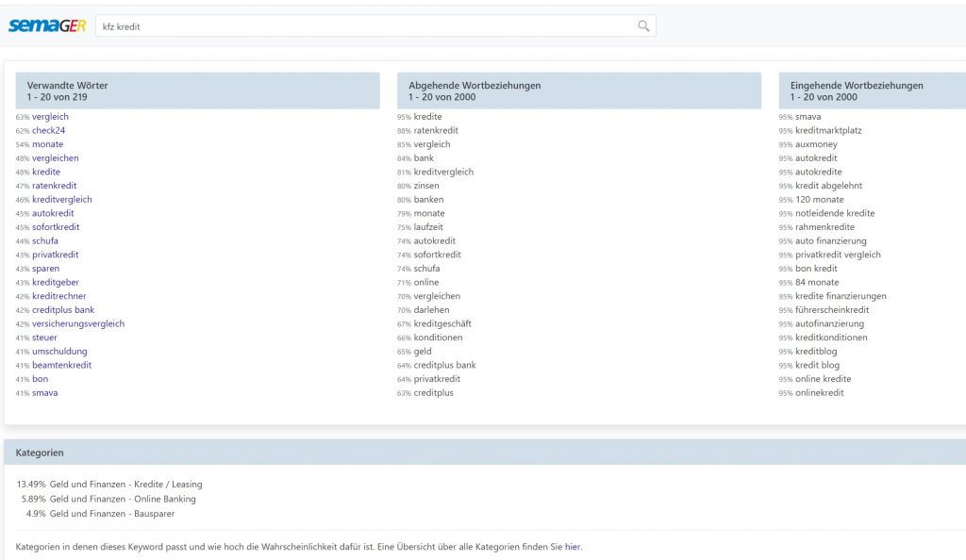Screen dimensions: 966x560
Task: Click 'bank' in Abgehende Wortbeziehungen
Action: 424,158
